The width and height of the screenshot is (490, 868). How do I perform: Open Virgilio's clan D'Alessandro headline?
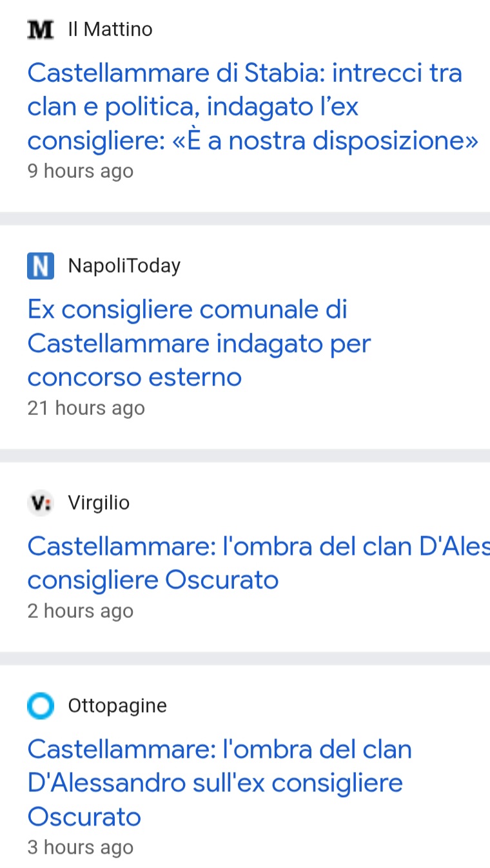pos(251,563)
